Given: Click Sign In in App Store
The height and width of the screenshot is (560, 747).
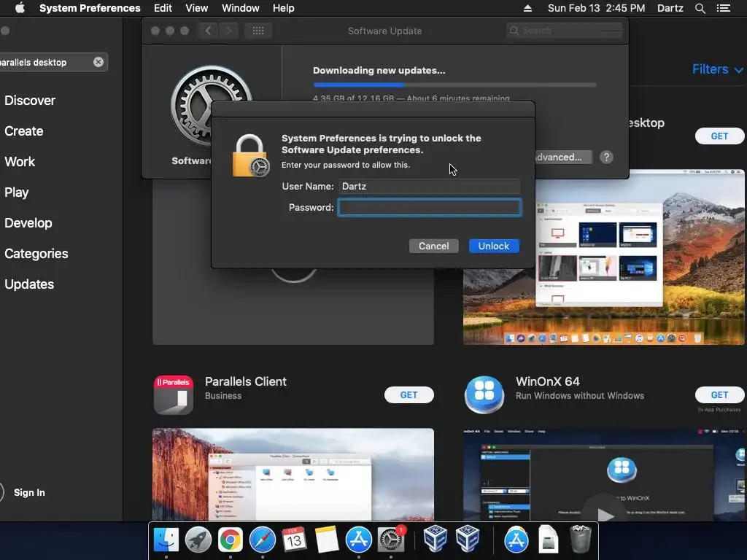Looking at the screenshot, I should 29,492.
